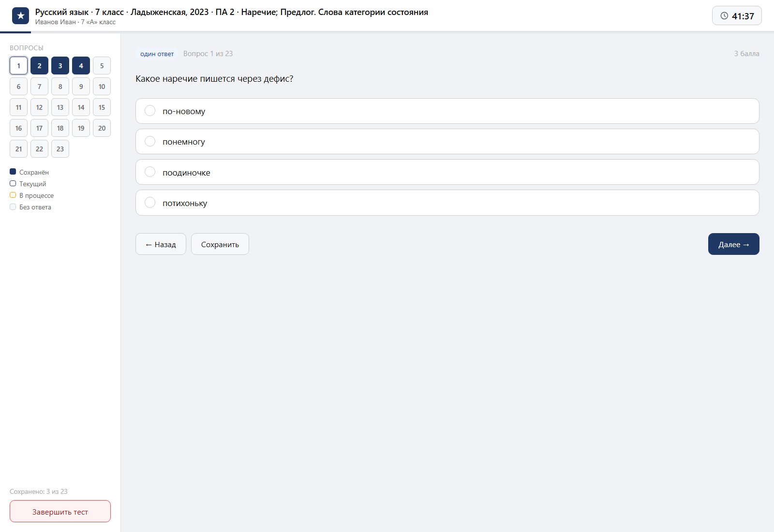Jump to question 19
Screen dimensions: 774x532
click(x=81, y=128)
